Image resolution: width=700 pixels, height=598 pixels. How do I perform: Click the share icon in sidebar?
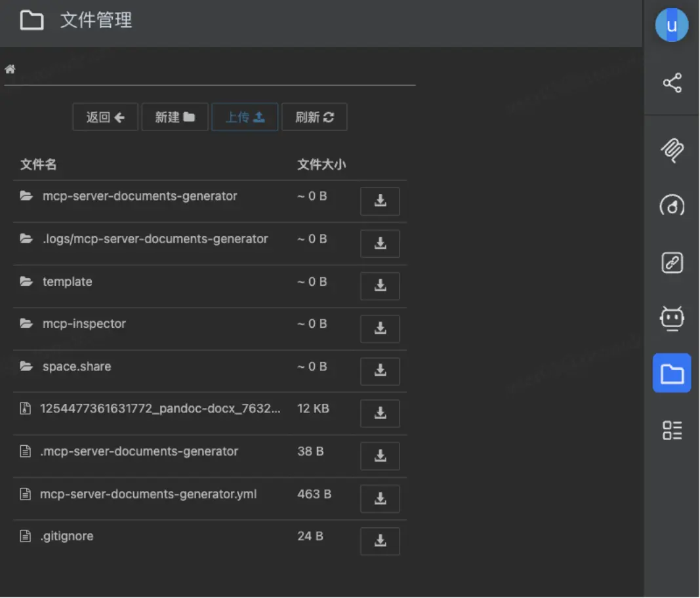(x=672, y=83)
